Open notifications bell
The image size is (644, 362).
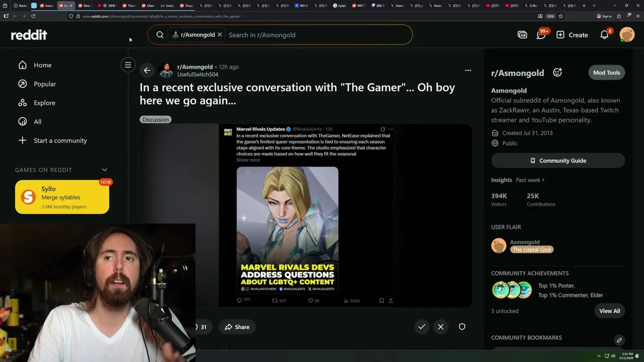[x=605, y=35]
